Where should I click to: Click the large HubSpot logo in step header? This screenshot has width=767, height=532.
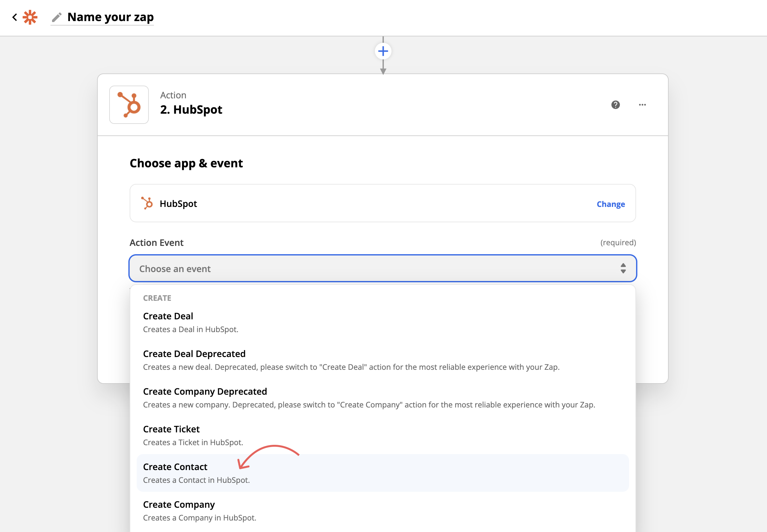click(129, 105)
